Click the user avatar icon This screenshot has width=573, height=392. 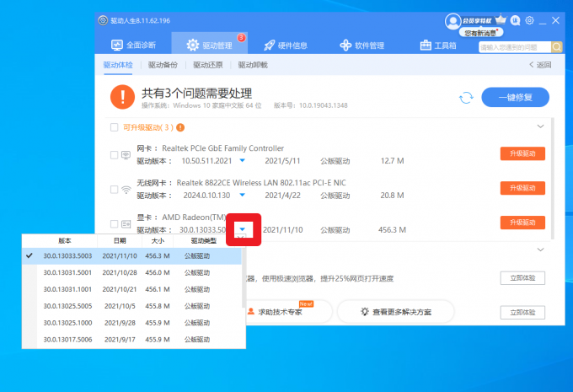(x=453, y=21)
